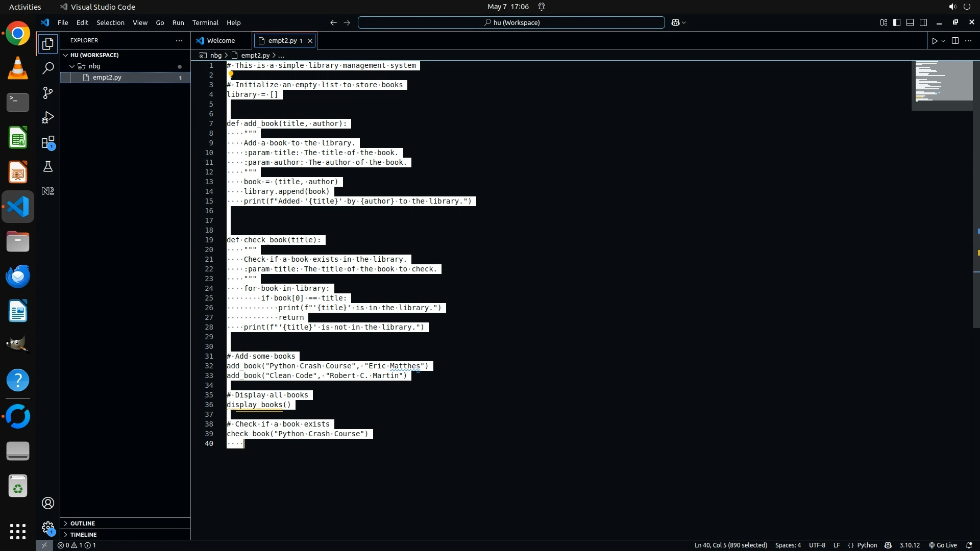980x551 pixels.
Task: Click the Split Editor Right icon
Action: [955, 41]
